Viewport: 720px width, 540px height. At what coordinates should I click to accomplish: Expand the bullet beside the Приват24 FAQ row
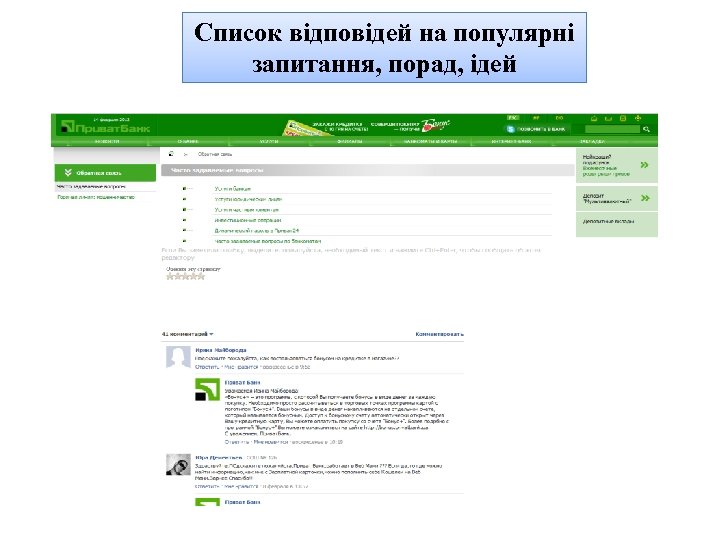click(187, 231)
